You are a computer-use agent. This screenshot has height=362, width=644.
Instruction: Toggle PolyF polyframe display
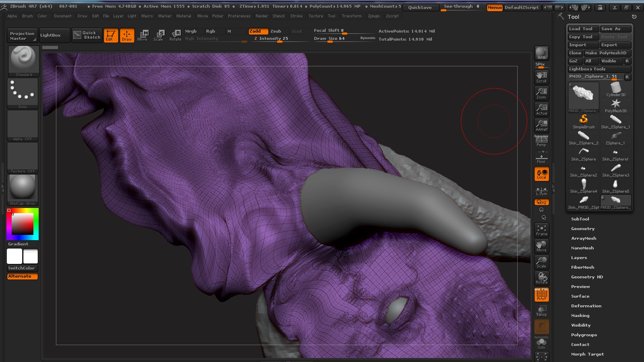[x=541, y=294]
